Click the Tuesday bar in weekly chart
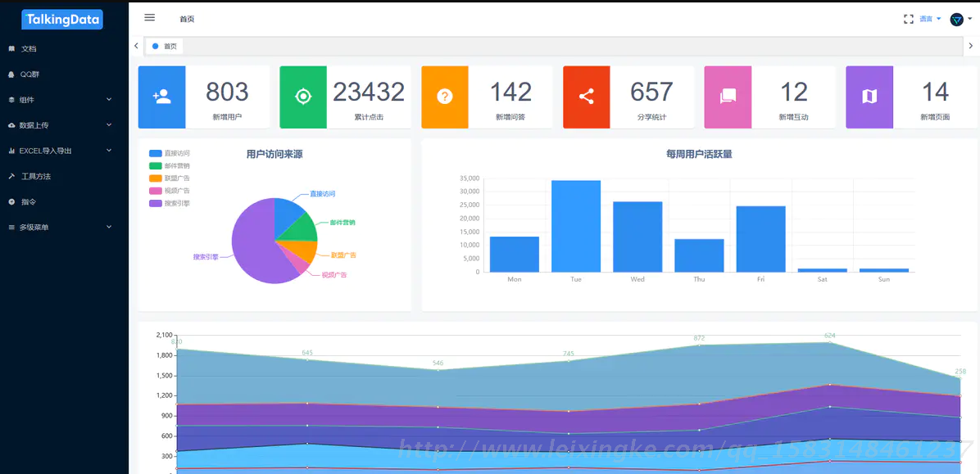The image size is (980, 474). point(576,227)
